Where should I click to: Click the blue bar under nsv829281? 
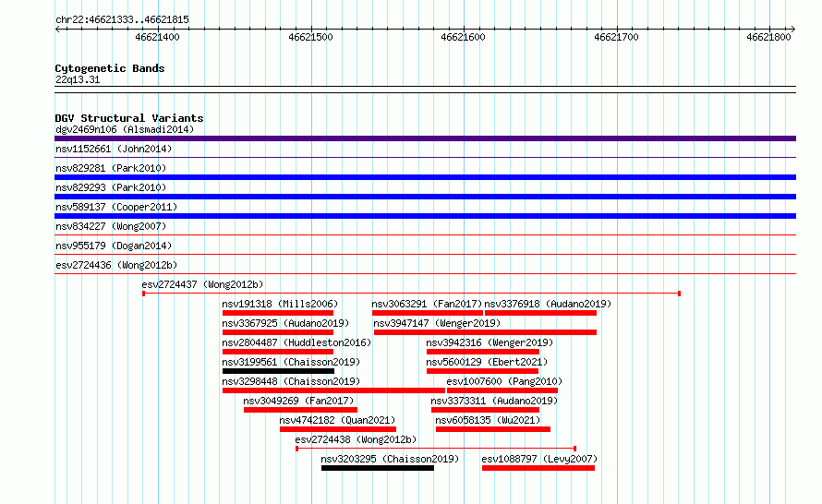pos(425,177)
